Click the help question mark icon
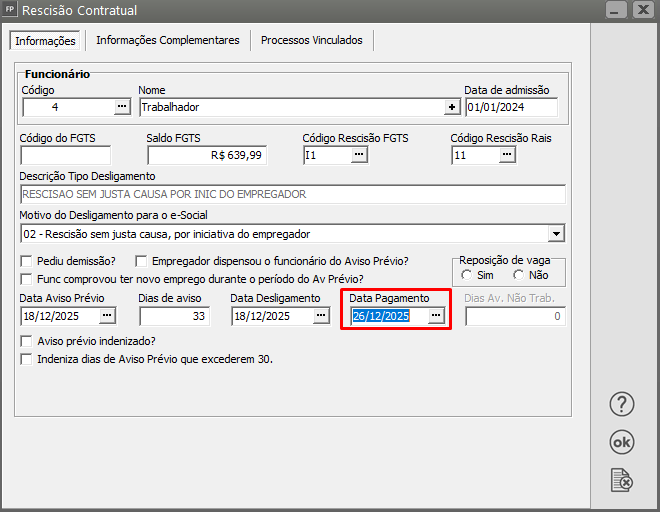Viewport: 660px width, 513px height. (x=622, y=404)
